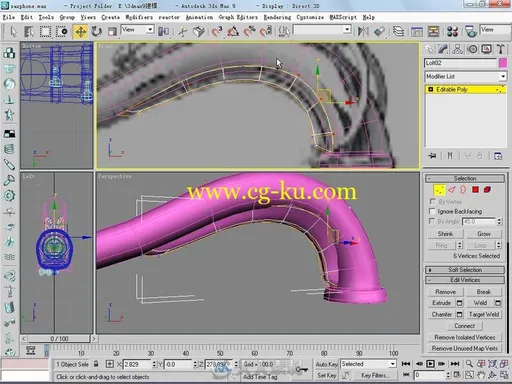The height and width of the screenshot is (384, 512).
Task: Enable Ignore Backfacing checkbox
Action: click(x=432, y=211)
